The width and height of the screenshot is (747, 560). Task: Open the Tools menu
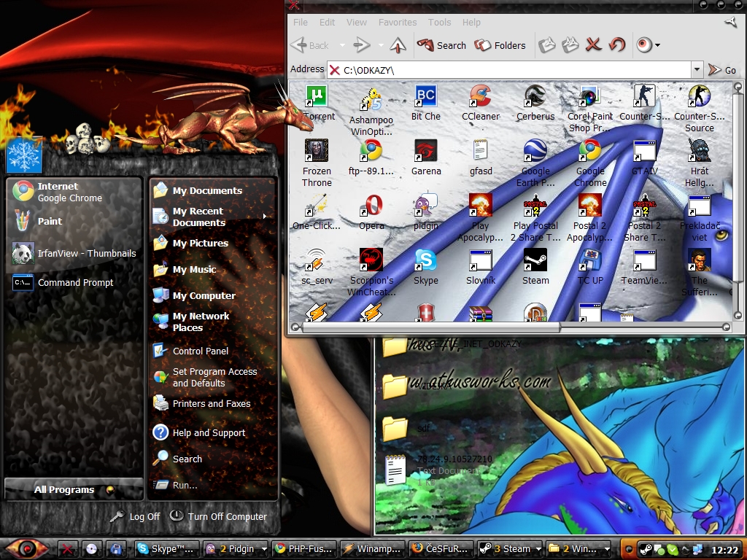439,22
